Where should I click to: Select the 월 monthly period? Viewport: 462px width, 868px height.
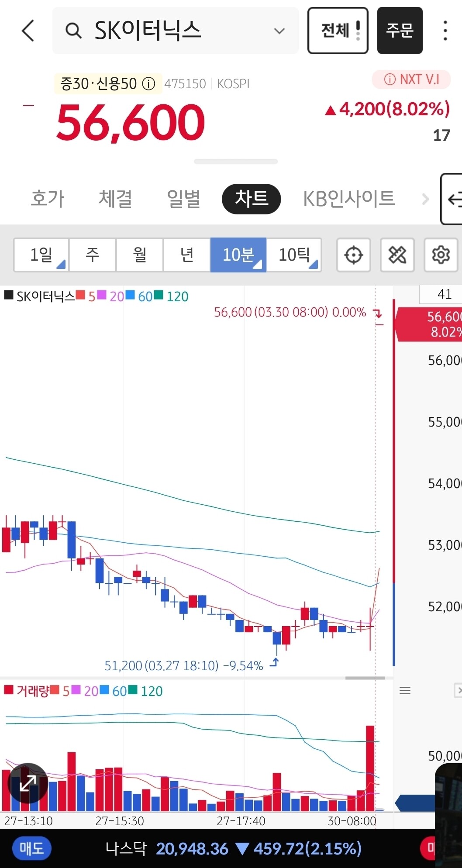pyautogui.click(x=140, y=255)
